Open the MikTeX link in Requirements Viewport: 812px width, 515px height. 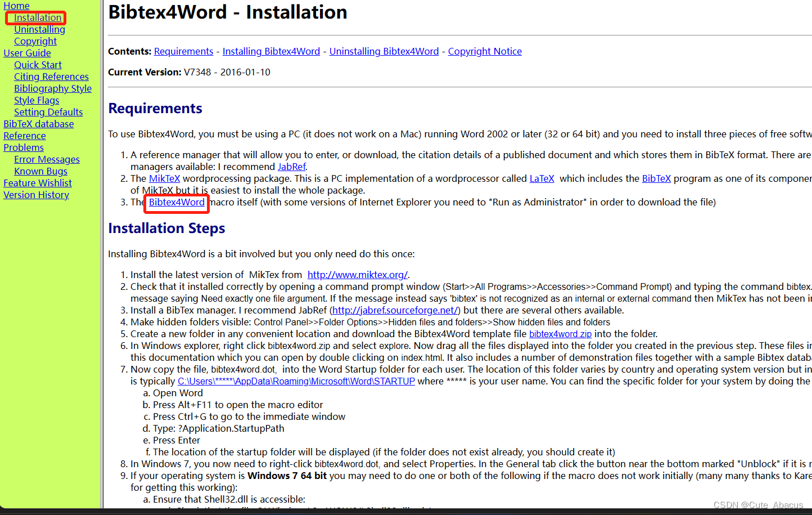pyautogui.click(x=164, y=178)
